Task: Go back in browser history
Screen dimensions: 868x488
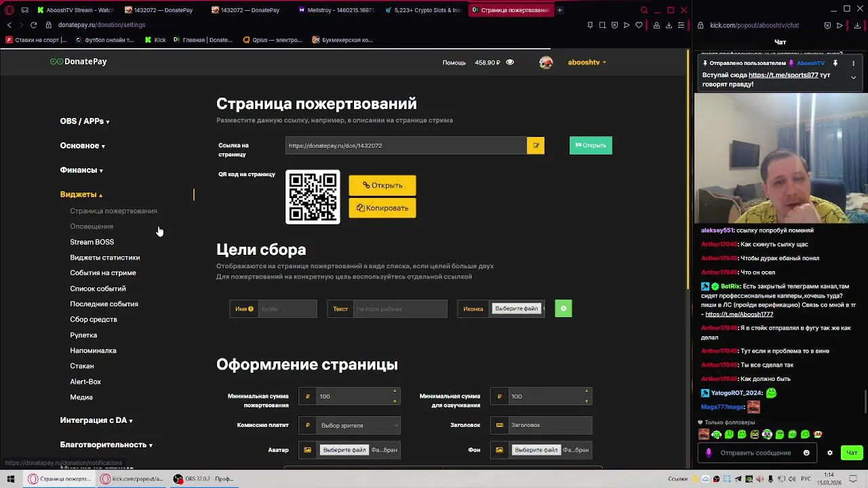Action: pyautogui.click(x=9, y=25)
